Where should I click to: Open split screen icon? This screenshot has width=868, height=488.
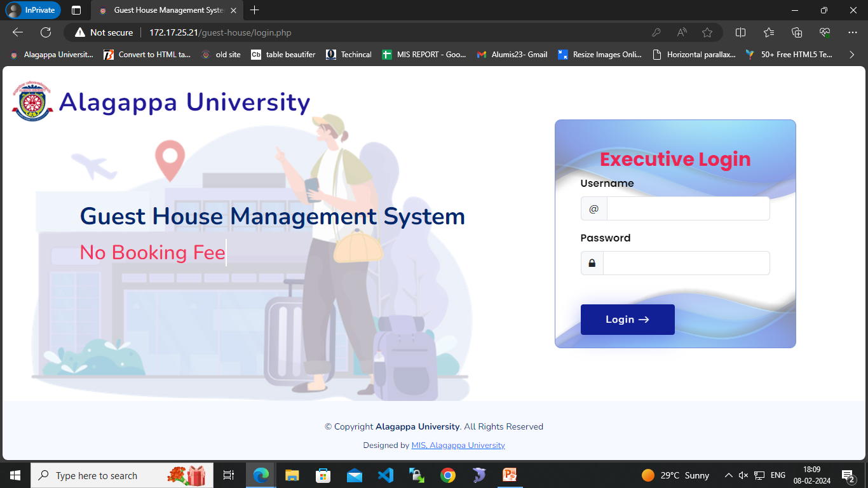click(x=740, y=32)
